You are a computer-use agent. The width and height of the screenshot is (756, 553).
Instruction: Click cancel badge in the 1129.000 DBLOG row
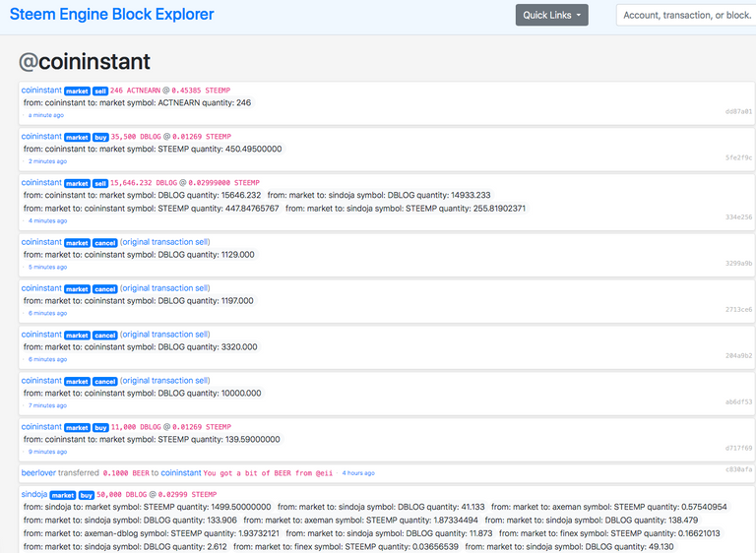point(105,243)
